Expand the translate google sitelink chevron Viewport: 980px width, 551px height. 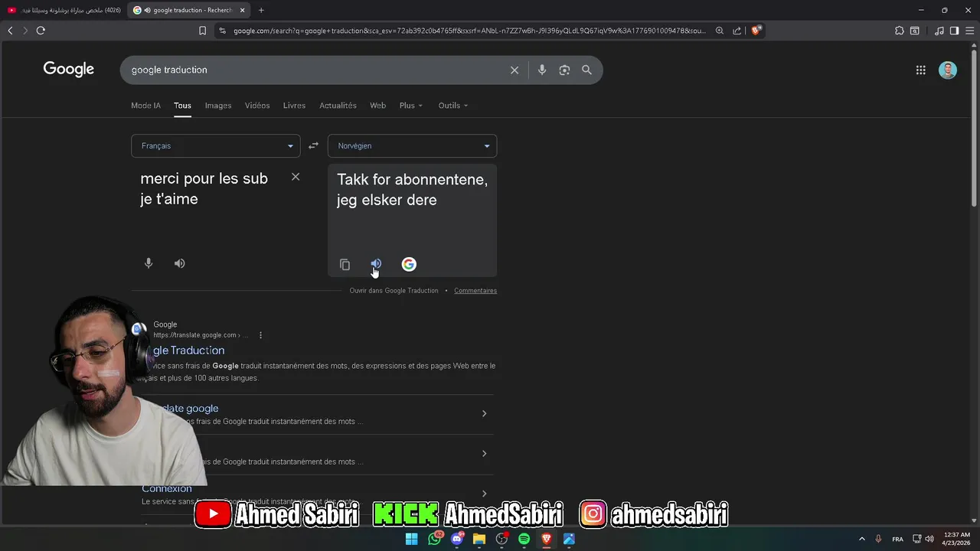click(484, 413)
